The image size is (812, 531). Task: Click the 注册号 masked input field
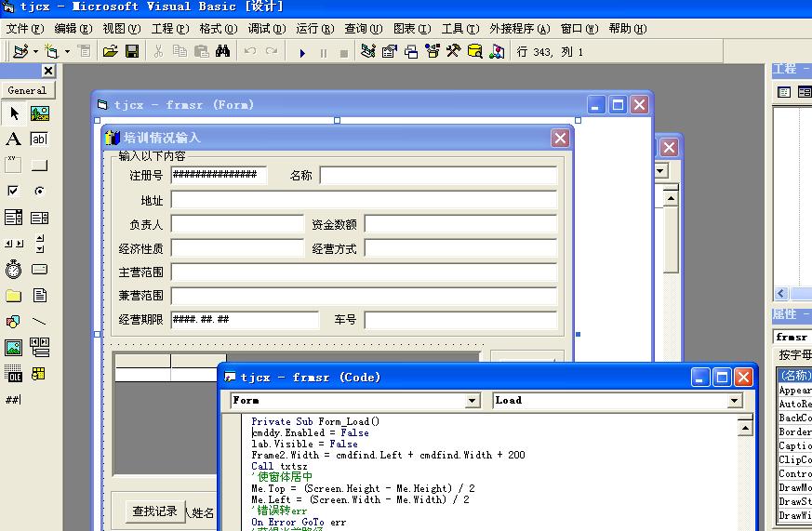(x=220, y=175)
